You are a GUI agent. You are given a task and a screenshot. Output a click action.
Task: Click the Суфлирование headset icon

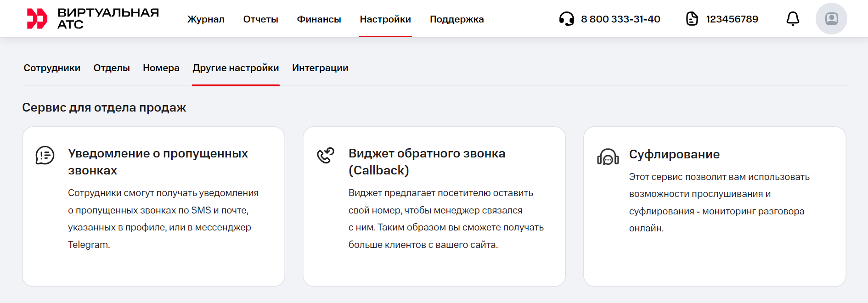608,157
